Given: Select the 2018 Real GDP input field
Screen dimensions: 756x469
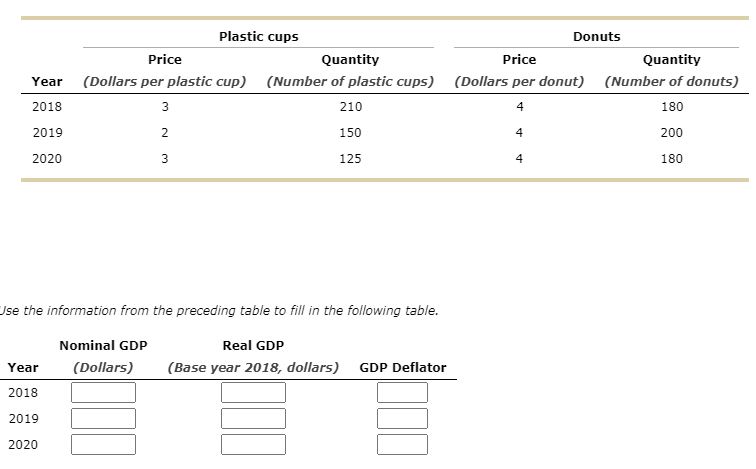Looking at the screenshot, I should point(253,392).
